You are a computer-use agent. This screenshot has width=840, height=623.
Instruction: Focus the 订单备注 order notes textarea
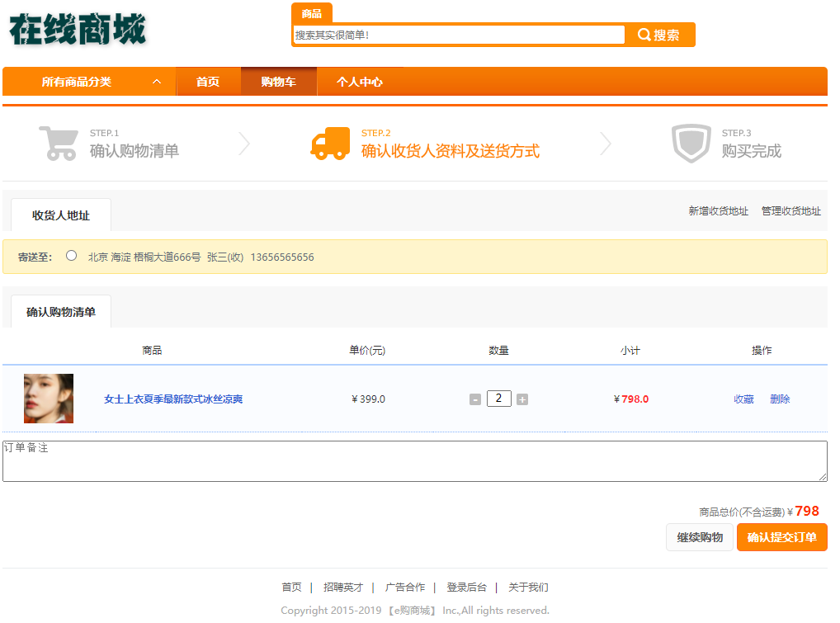(414, 461)
